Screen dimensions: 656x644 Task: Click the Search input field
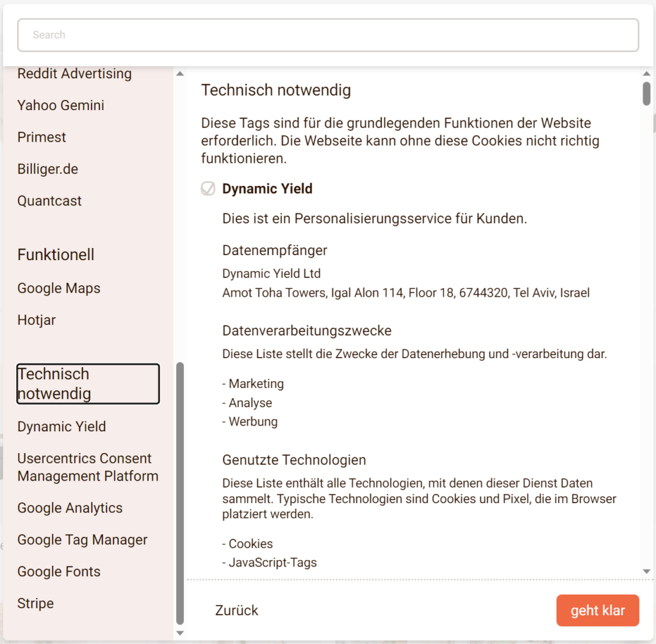pyautogui.click(x=328, y=35)
